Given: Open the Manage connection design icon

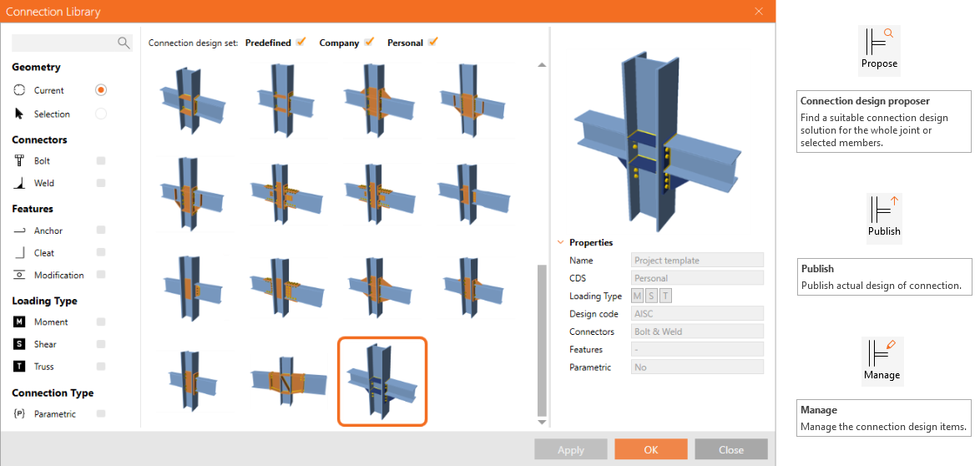Looking at the screenshot, I should 881,362.
